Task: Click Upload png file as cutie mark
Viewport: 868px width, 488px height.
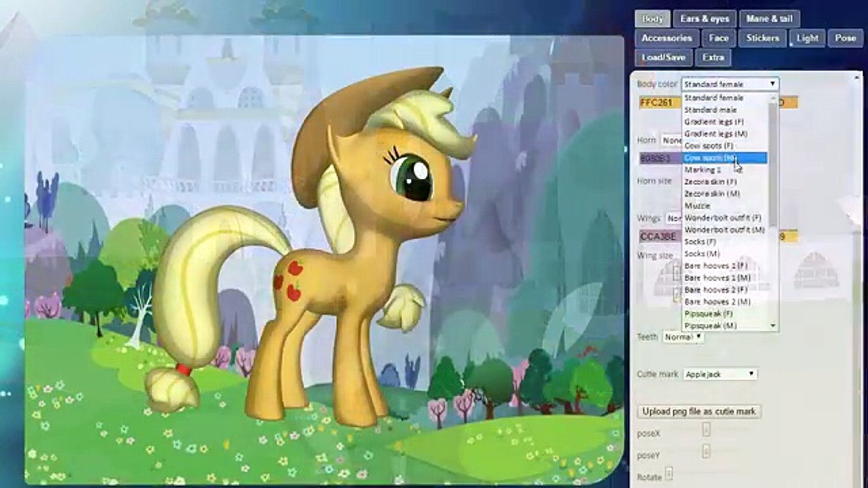Action: click(x=699, y=412)
